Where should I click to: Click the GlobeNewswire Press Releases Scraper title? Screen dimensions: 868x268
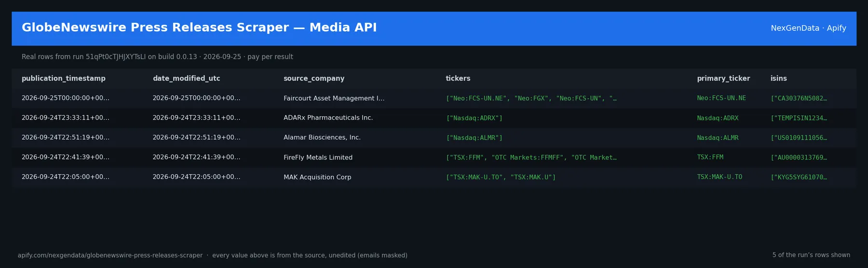[x=199, y=28]
